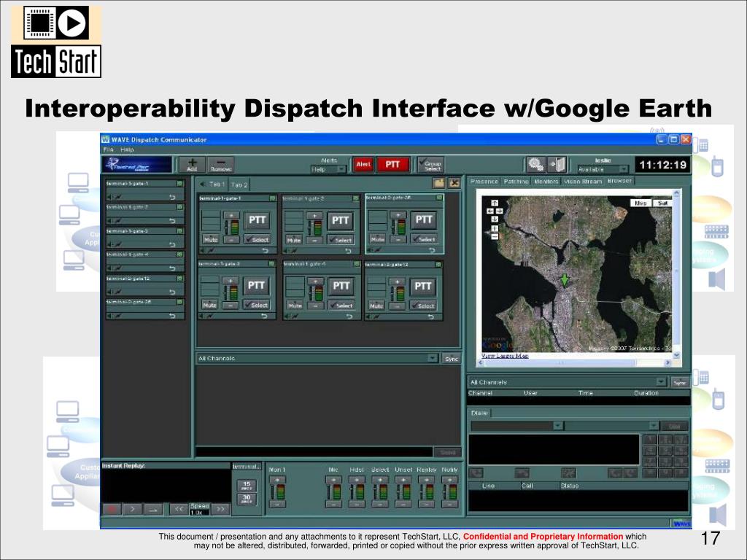Open the Help menu
This screenshot has width=747, height=560.
[x=127, y=149]
